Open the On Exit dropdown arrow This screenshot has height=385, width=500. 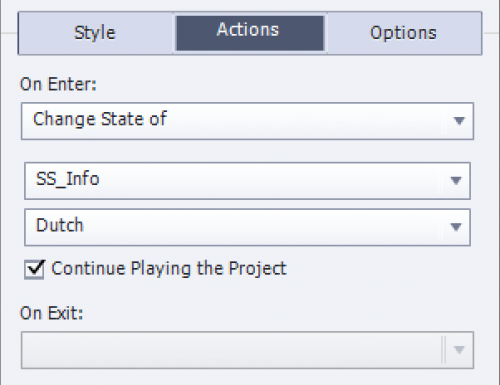pos(459,350)
